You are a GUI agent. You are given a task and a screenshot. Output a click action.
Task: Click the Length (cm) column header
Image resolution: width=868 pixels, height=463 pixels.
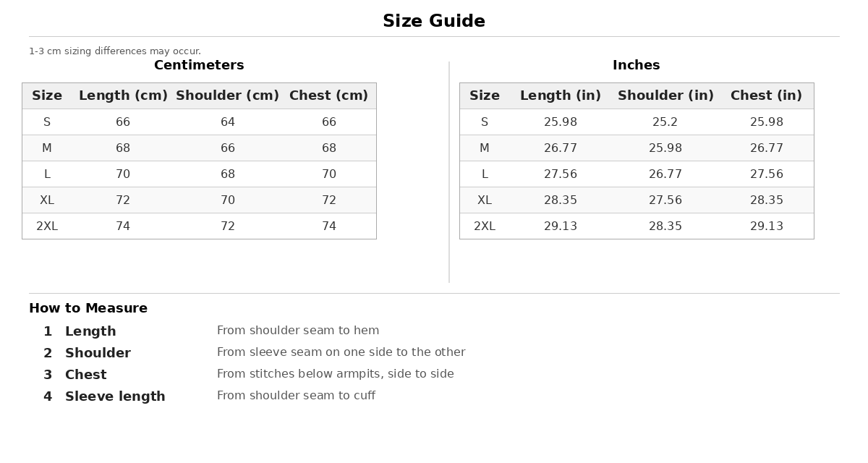click(x=123, y=95)
